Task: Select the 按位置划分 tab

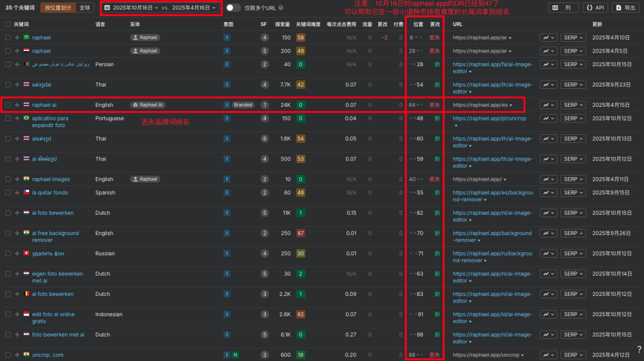Action: [x=58, y=8]
